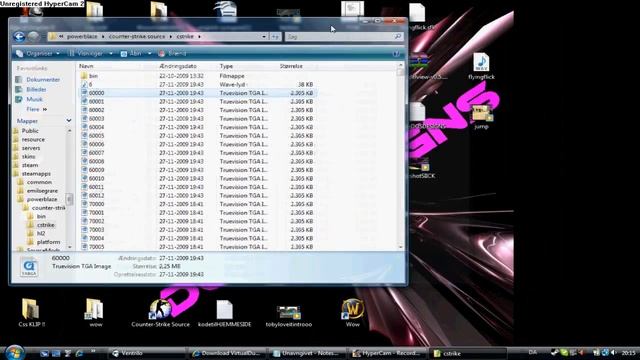640x360 pixels.
Task: Select platform in the folder tree
Action: [48, 242]
